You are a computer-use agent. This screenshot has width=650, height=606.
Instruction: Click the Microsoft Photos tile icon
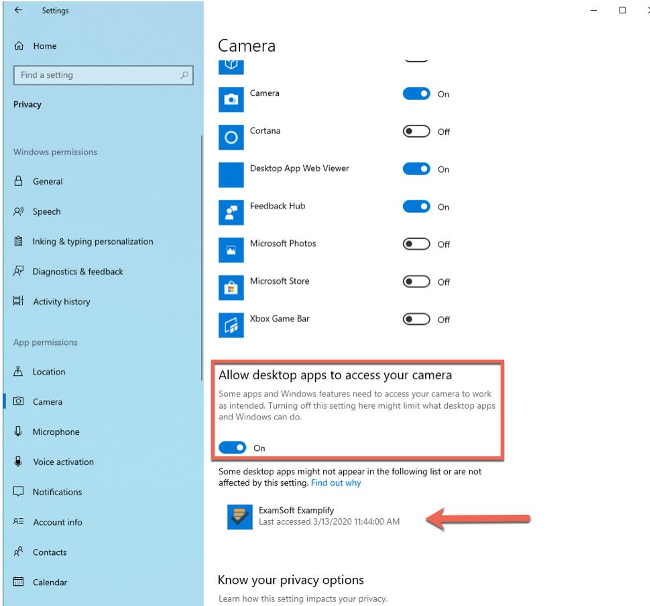click(x=231, y=250)
